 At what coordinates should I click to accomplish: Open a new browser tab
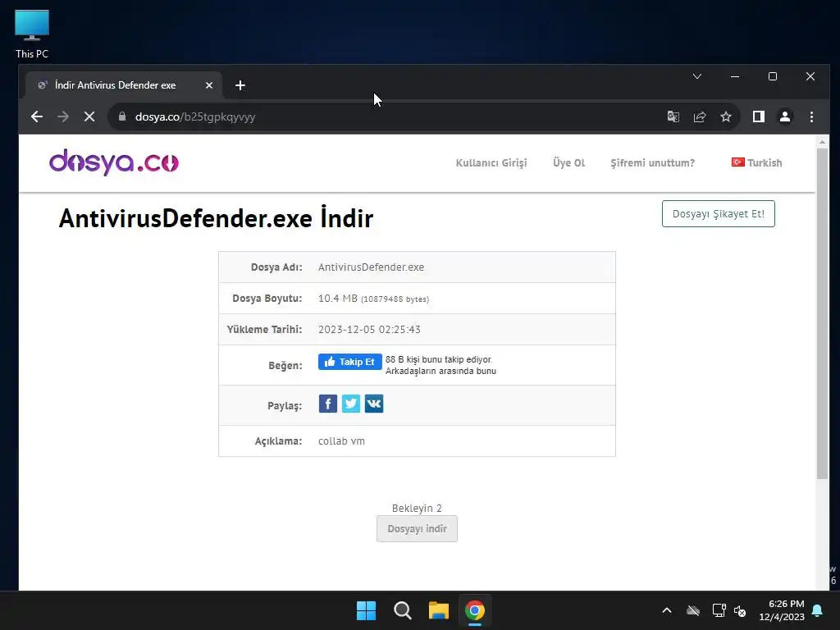click(x=240, y=85)
